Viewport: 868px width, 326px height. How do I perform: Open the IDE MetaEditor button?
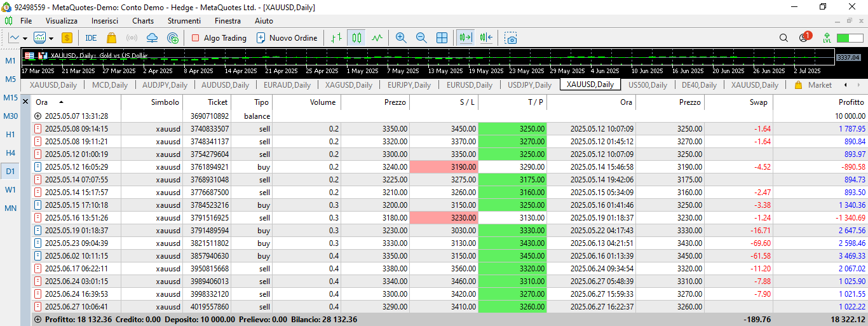[x=91, y=38]
